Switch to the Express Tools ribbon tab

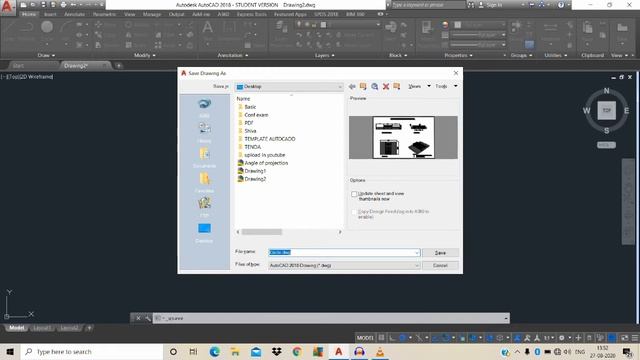coord(251,14)
